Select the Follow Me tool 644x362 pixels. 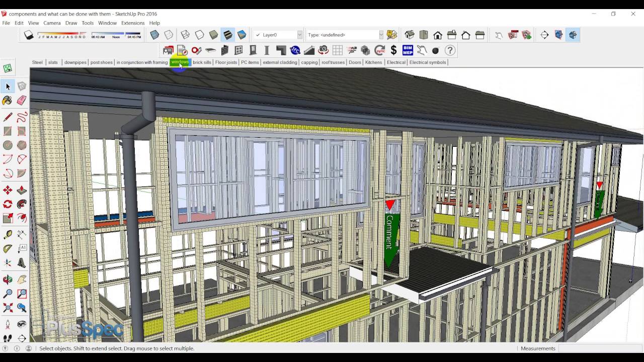(x=22, y=204)
